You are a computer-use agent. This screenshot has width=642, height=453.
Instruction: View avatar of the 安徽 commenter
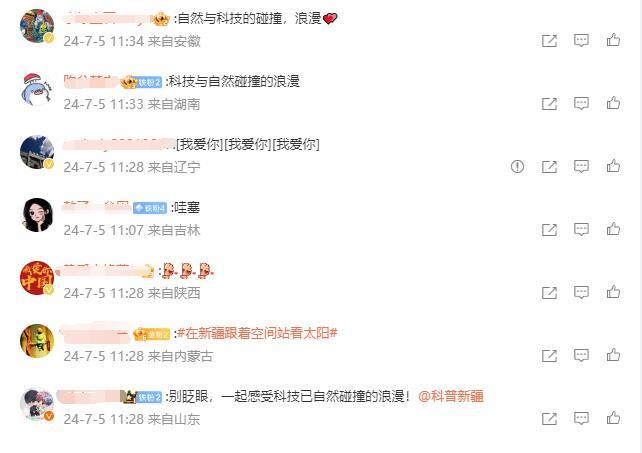(37, 26)
